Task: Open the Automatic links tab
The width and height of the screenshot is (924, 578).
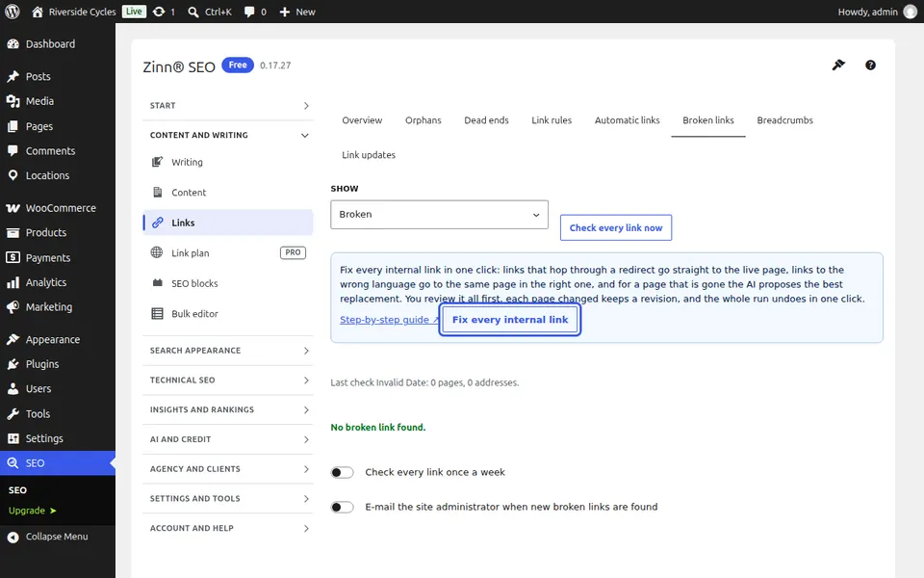Action: (627, 120)
